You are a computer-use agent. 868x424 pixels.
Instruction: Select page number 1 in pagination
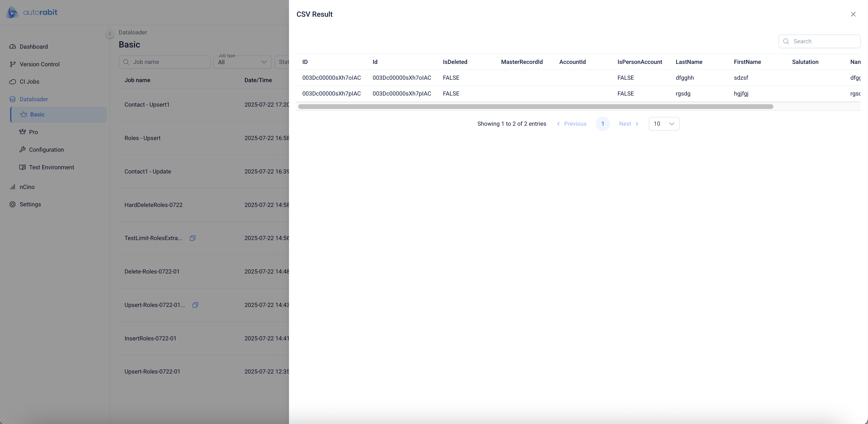[602, 124]
